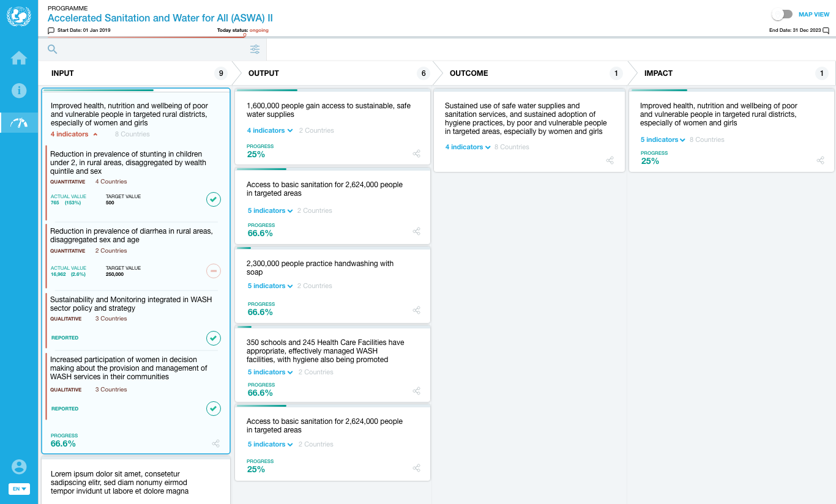Click check icon for women participation indicator
This screenshot has width=836, height=504.
214,409
